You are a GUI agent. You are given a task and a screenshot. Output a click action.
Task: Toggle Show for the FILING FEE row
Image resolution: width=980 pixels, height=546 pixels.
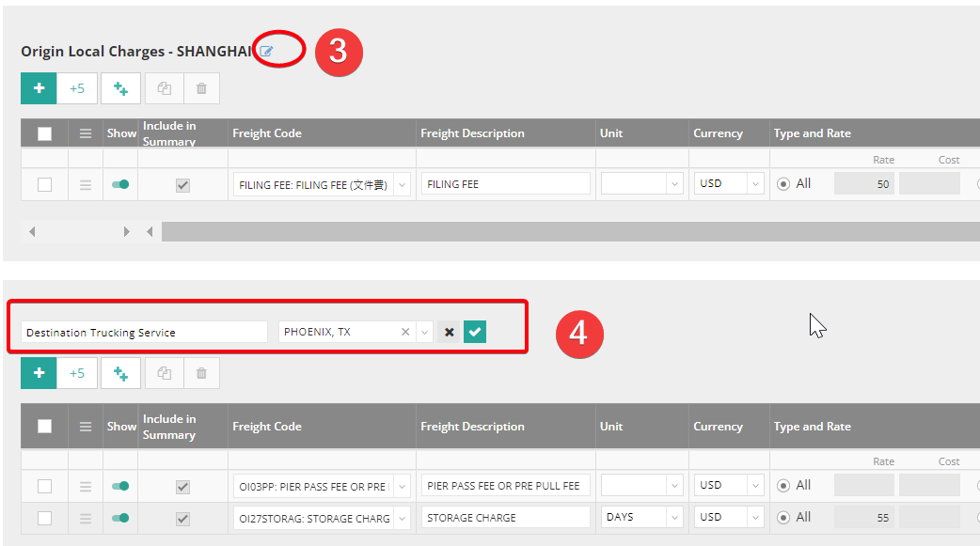click(120, 184)
